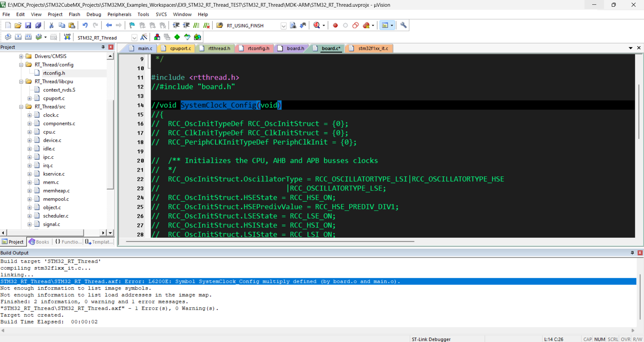
Task: Expand cpuport.c dependencies
Action: click(30, 98)
